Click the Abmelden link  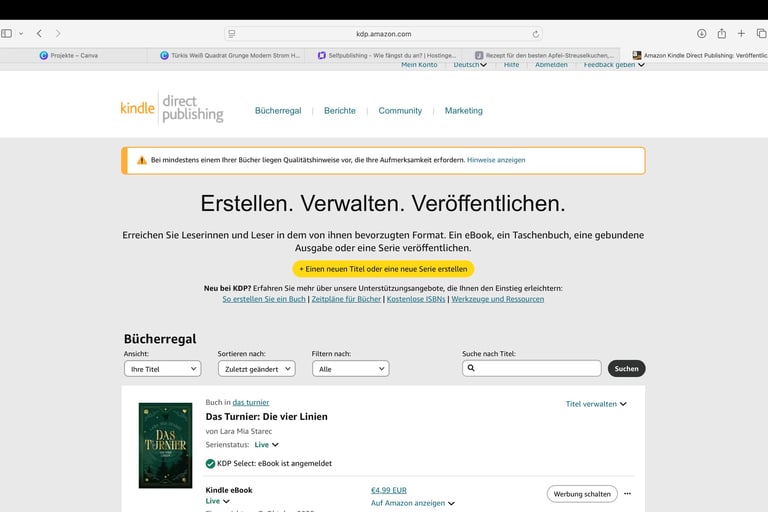[551, 65]
